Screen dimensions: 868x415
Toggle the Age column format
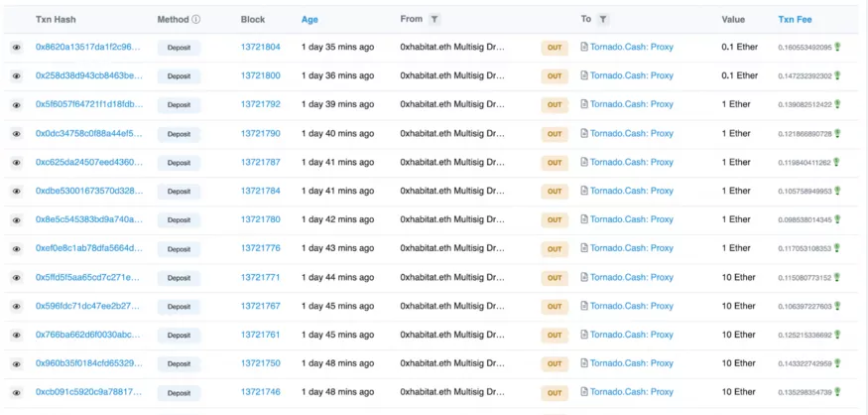(x=310, y=20)
